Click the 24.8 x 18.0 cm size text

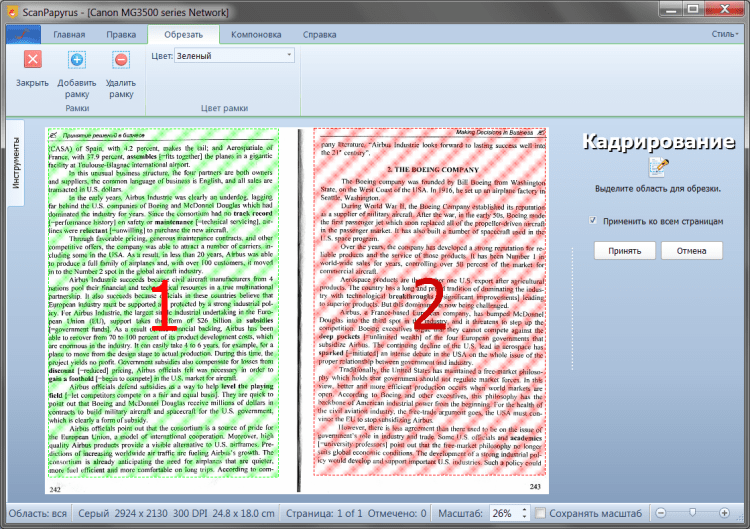coord(243,513)
